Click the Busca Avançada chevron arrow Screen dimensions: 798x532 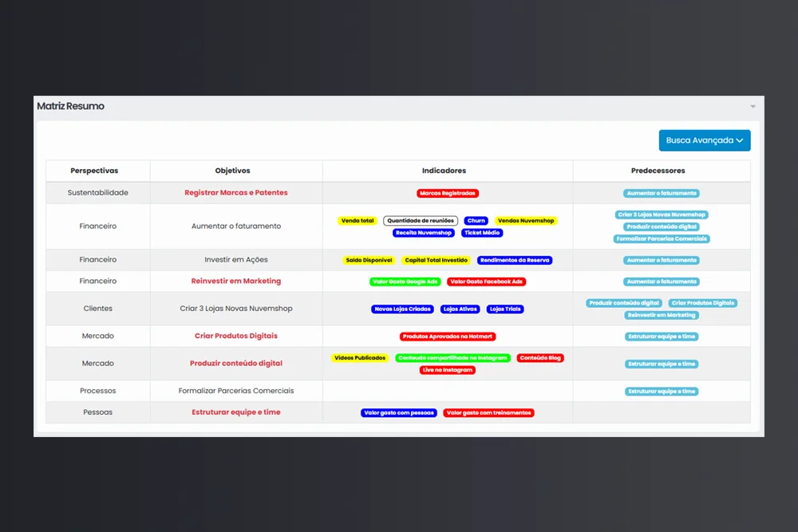click(x=740, y=140)
